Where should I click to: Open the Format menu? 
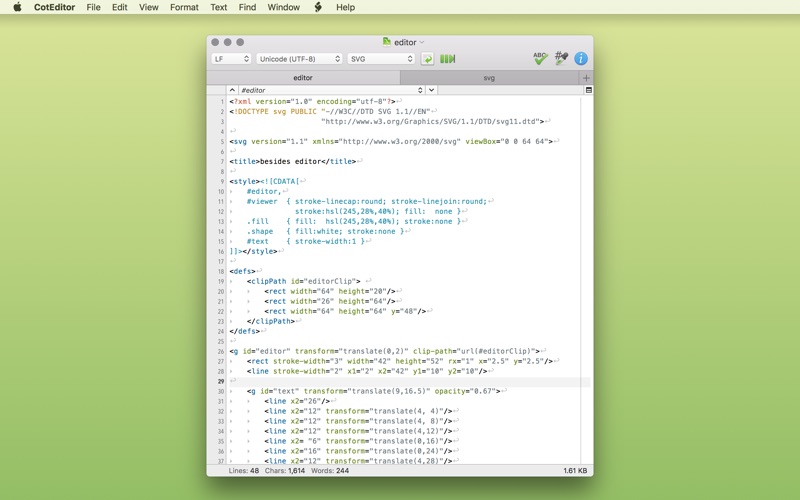(184, 7)
